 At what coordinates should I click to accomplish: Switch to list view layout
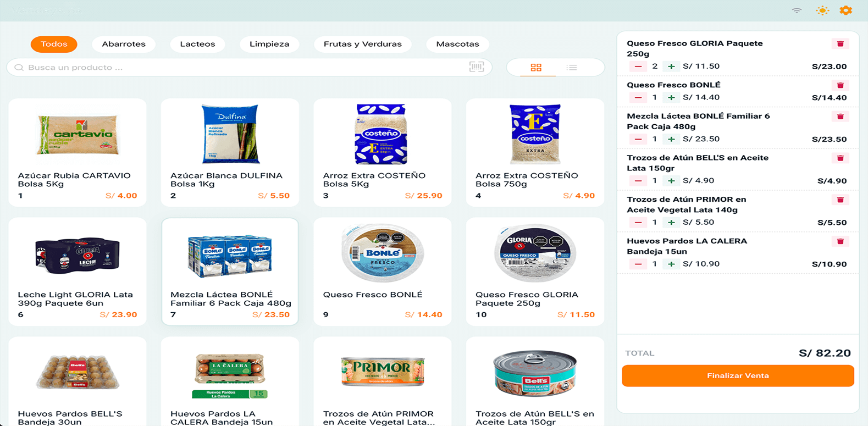(572, 67)
